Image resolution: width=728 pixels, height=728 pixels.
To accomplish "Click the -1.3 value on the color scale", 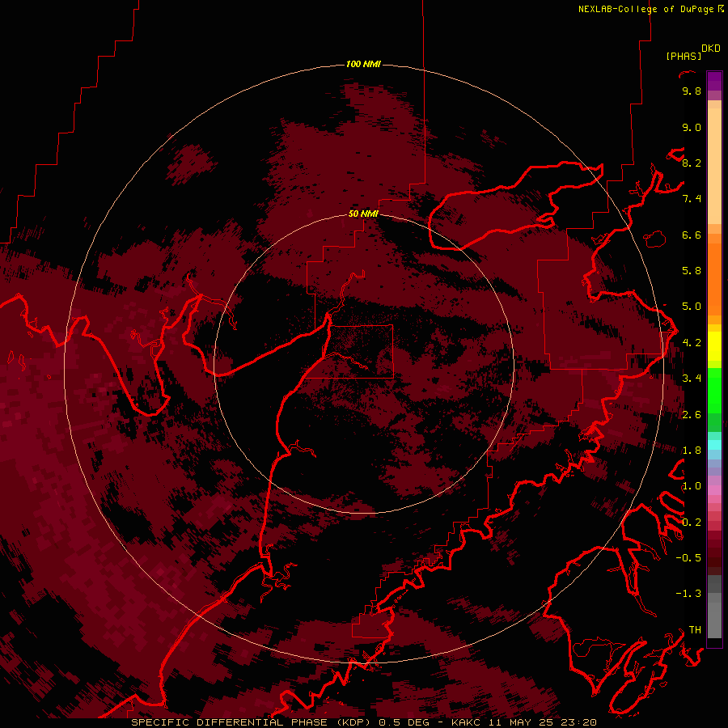I will 688,594.
